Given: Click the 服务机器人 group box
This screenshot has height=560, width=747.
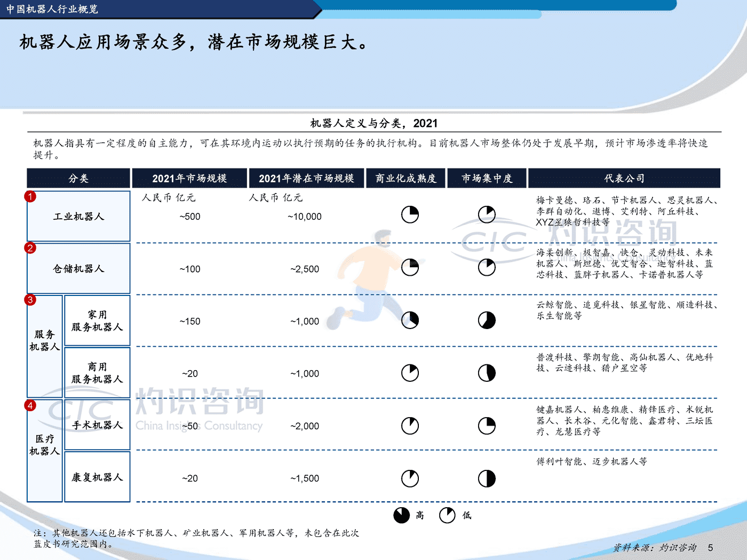Looking at the screenshot, I should [x=45, y=346].
